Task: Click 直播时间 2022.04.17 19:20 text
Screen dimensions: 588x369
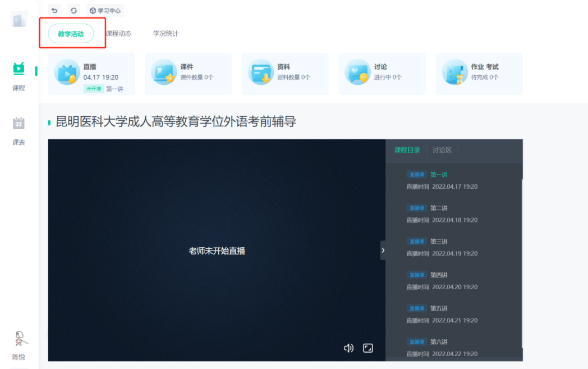Action: (x=442, y=186)
